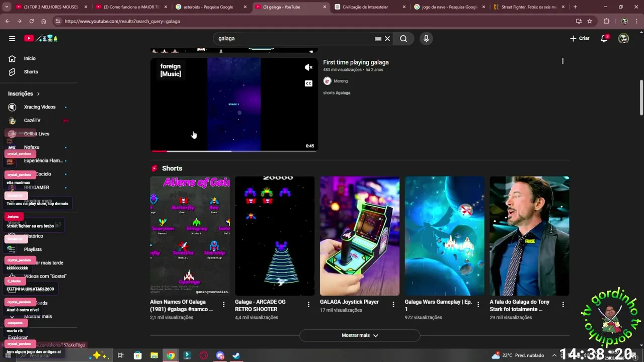Open options for Alien Names Of Galaga short
This screenshot has width=644, height=362.
[x=223, y=304]
